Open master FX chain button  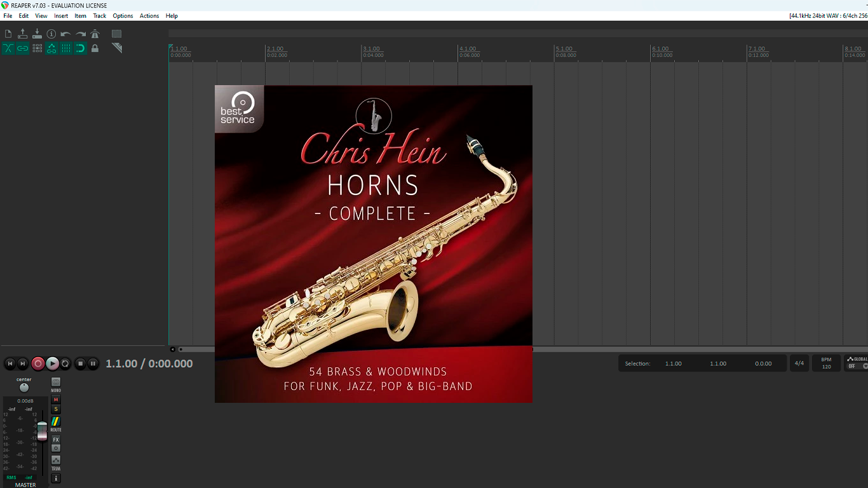click(x=56, y=440)
